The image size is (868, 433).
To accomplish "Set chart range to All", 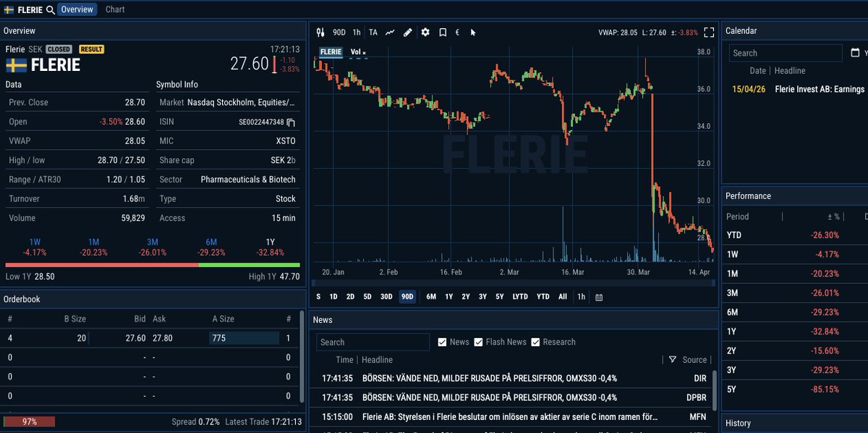I will (563, 296).
